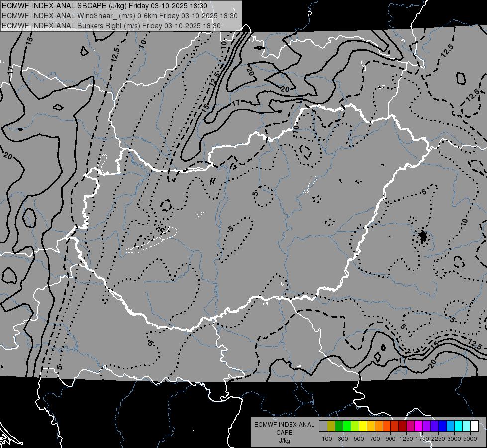
Task: Choose the dark maroon swatch before 1250
Action: [403, 426]
